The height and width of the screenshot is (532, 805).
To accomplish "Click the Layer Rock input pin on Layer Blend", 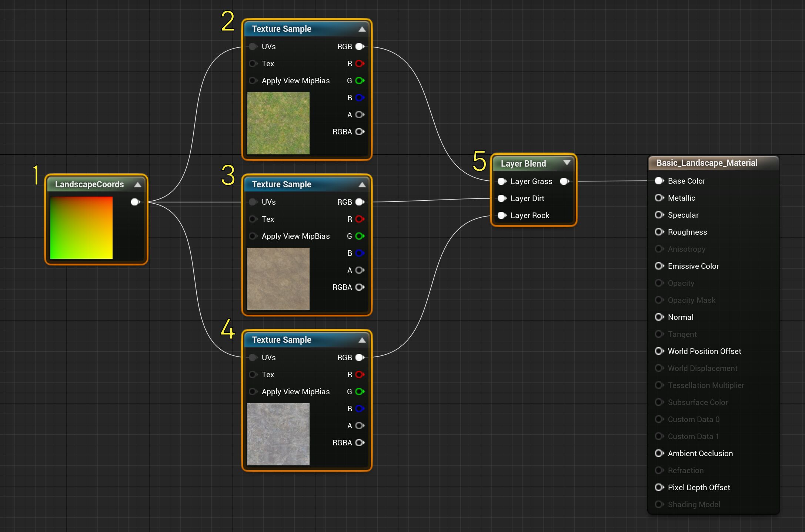I will point(502,215).
